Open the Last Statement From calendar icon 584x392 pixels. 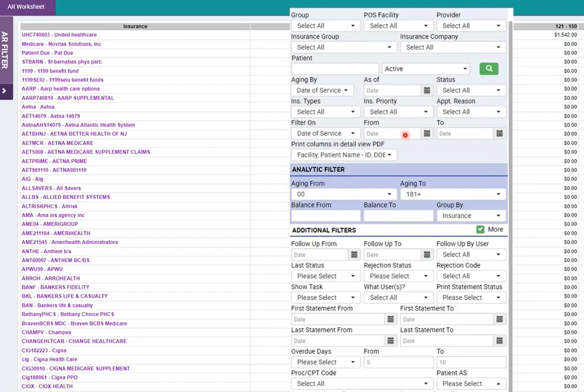391,341
